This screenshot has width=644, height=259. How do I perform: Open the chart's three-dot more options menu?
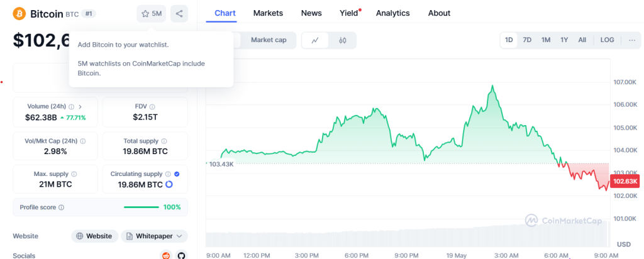631,40
